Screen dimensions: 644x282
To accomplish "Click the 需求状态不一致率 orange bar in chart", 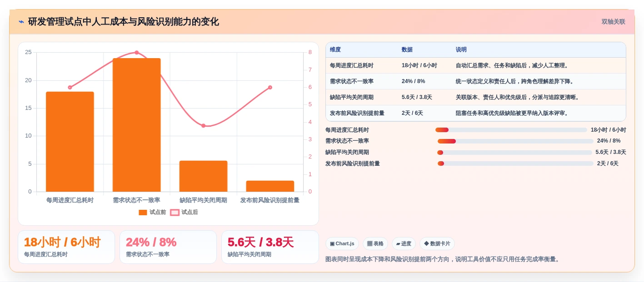I will 137,125.
